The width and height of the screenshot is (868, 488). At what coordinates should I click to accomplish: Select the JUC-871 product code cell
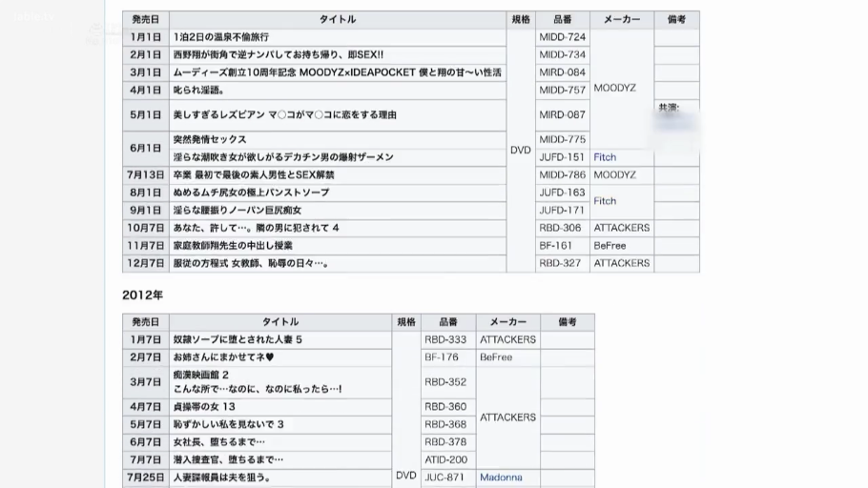pos(447,478)
